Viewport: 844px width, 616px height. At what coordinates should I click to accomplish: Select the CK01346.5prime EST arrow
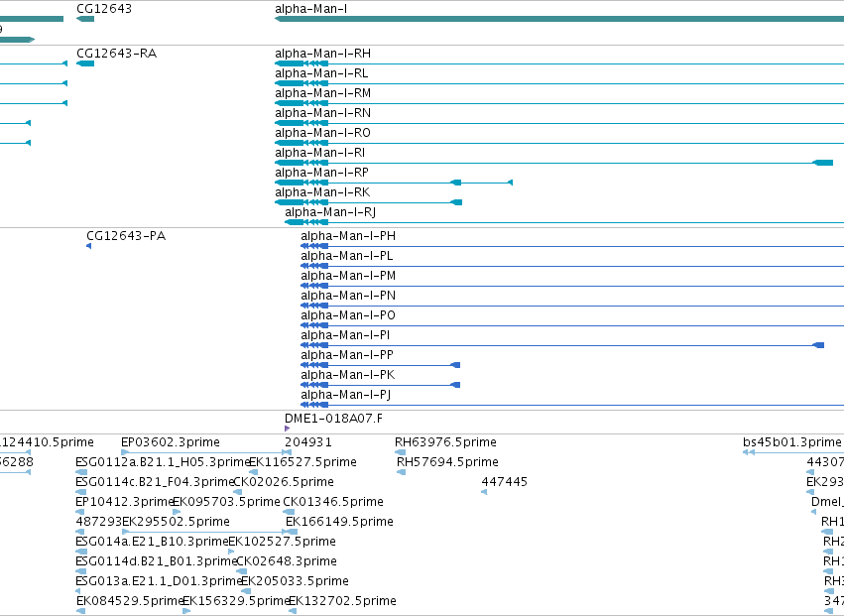click(289, 512)
